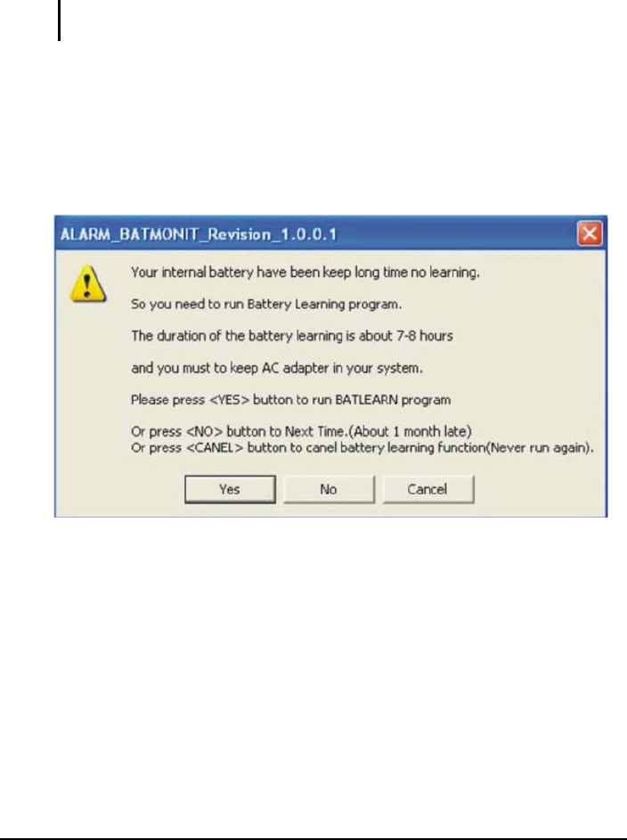
Task: Close the ALARM_BATMONIT dialog with the red X
Action: coord(589,233)
